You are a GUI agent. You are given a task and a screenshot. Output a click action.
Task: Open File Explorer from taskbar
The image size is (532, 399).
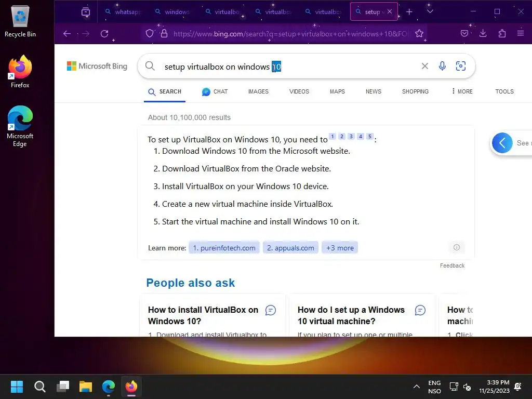(86, 387)
